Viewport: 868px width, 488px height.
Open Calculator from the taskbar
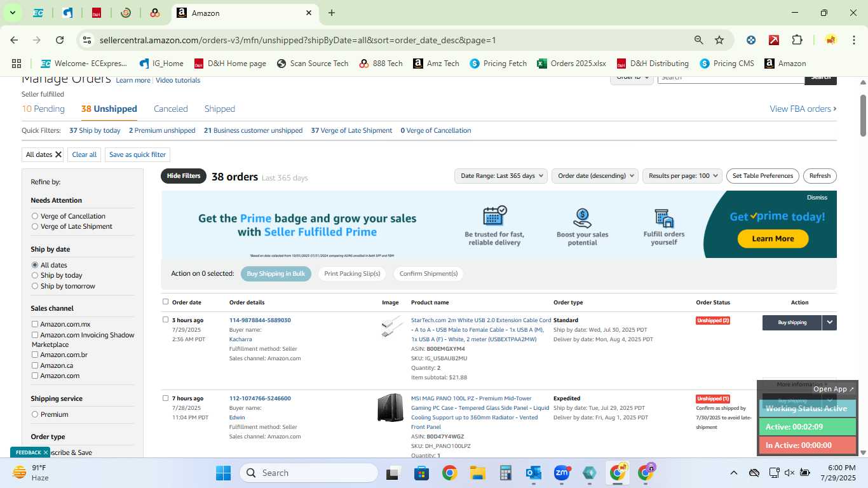[x=505, y=473]
